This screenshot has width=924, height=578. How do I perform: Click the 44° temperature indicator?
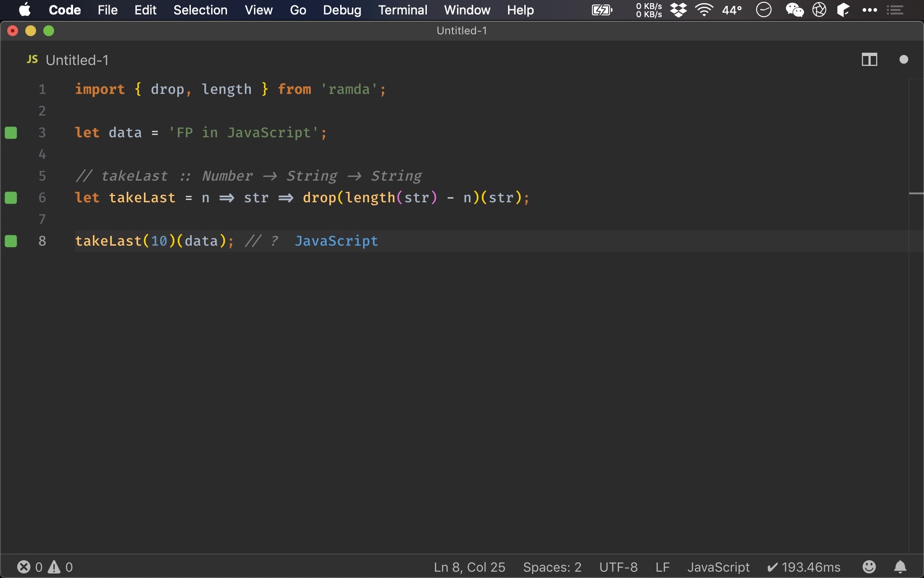click(732, 10)
